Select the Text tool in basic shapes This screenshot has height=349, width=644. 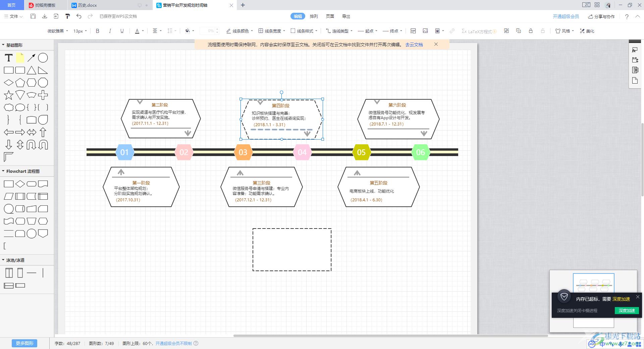coord(8,58)
